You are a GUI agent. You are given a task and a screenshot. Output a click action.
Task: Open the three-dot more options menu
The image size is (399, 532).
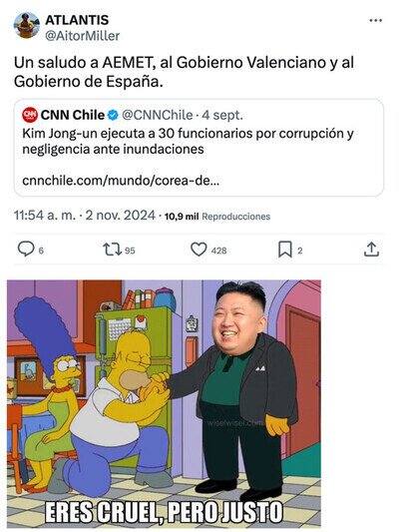pyautogui.click(x=375, y=21)
